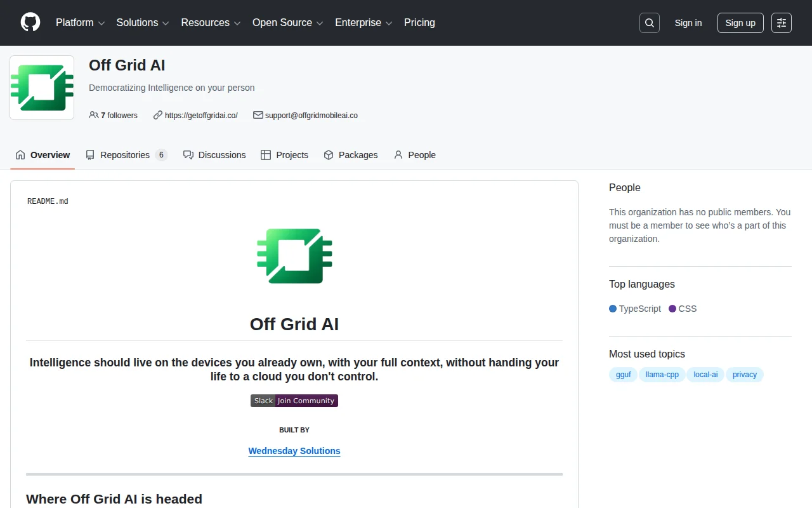Click the repositories count badge 6
The width and height of the screenshot is (812, 508).
pyautogui.click(x=161, y=155)
